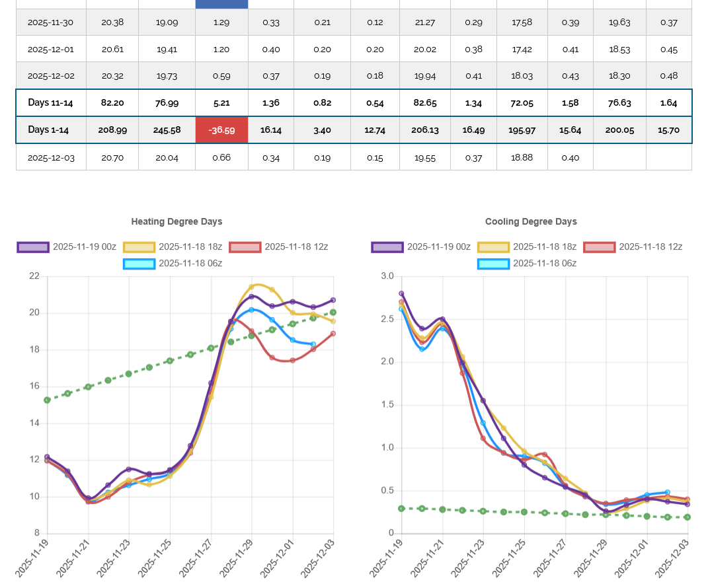The width and height of the screenshot is (708, 588).
Task: Click red 12z swatch in Cooling legend
Action: click(x=598, y=247)
